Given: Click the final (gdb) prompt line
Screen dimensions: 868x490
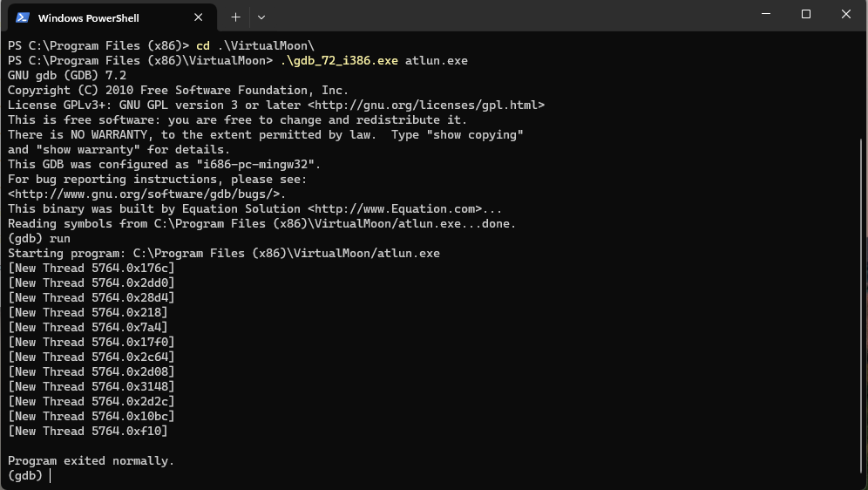Looking at the screenshot, I should tap(29, 475).
